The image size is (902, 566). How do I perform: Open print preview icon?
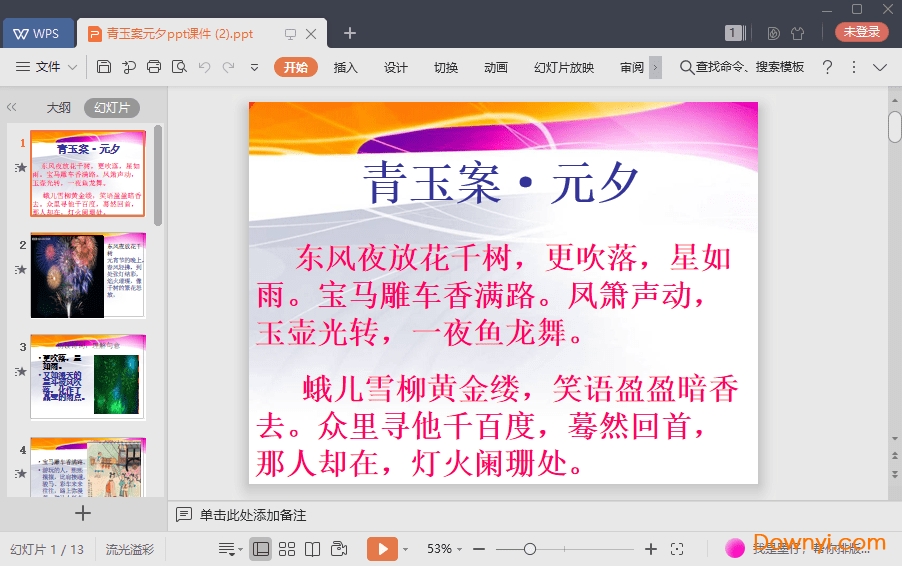179,67
